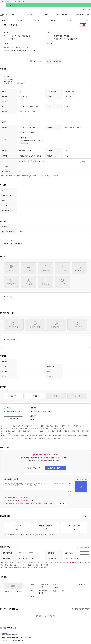Switch to the 기업정보 section tab

coord(87,21)
